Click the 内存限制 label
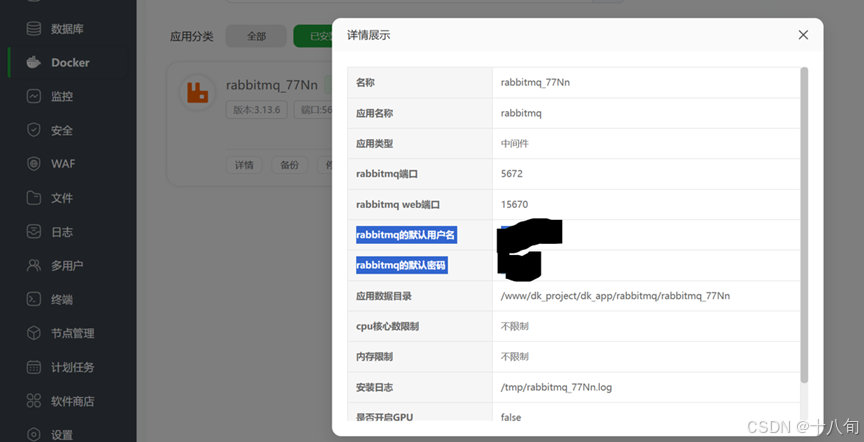Screen dimensions: 864x442 pos(375,357)
